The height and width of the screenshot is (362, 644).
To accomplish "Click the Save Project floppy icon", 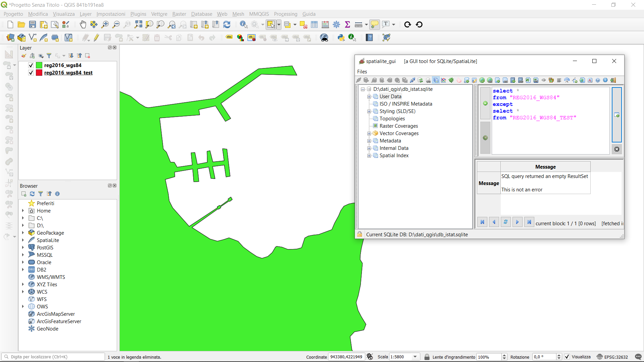I will click(32, 24).
